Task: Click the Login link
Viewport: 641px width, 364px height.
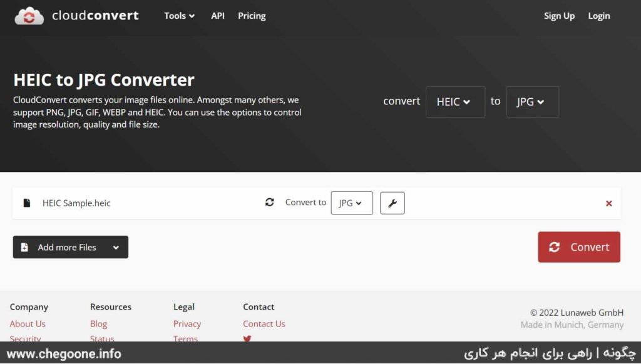Action: coord(599,16)
